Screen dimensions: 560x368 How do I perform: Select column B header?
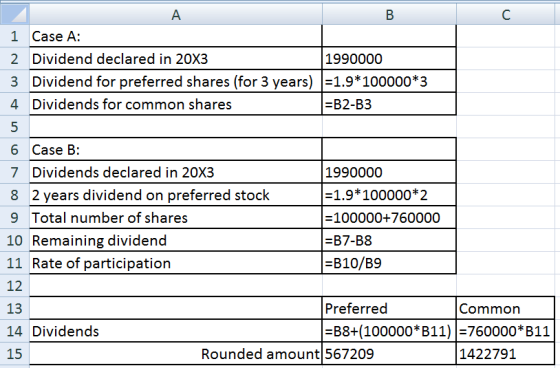[389, 14]
